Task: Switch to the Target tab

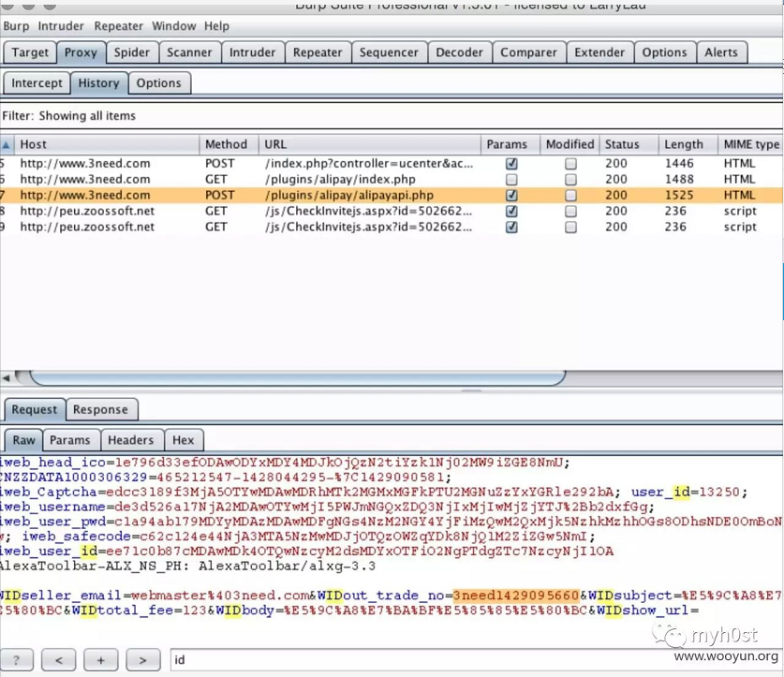Action: (30, 52)
